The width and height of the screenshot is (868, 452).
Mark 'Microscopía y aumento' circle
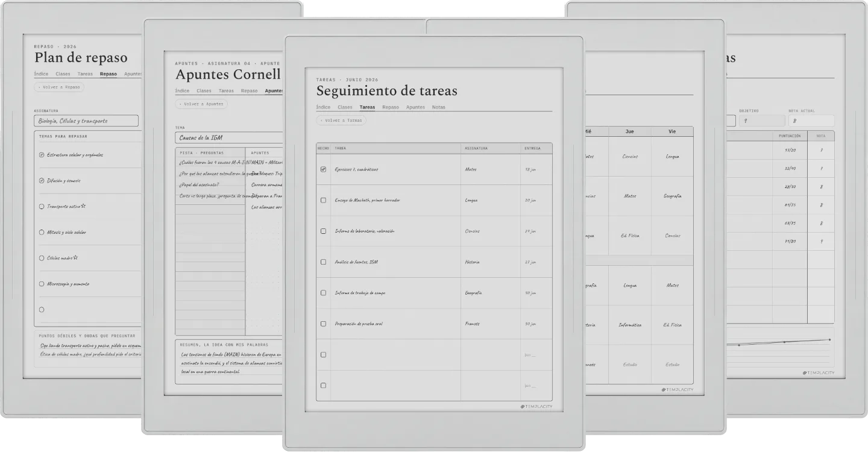coord(42,284)
